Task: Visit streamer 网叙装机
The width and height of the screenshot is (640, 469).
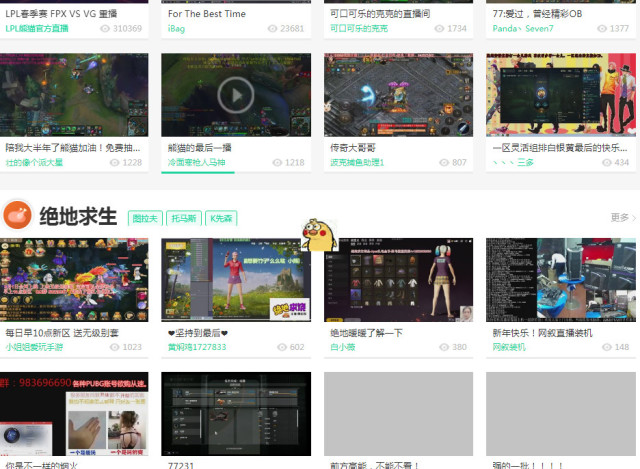Action: pyautogui.click(x=509, y=347)
